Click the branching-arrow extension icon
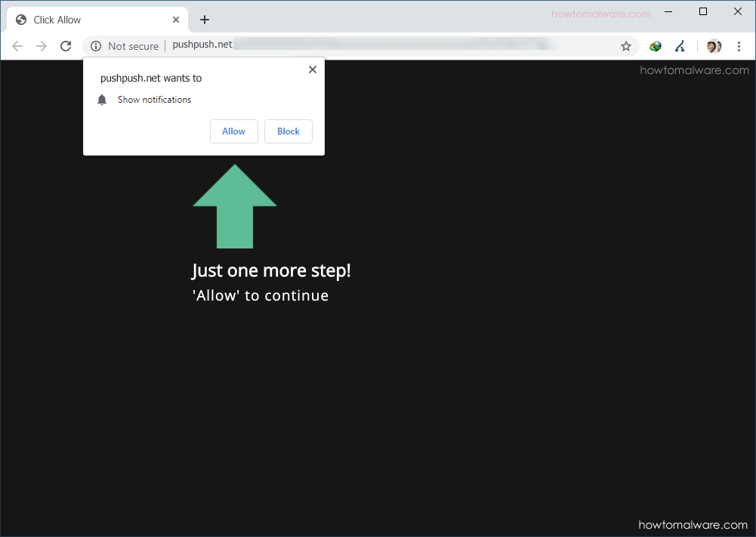Image resolution: width=756 pixels, height=537 pixels. click(680, 46)
